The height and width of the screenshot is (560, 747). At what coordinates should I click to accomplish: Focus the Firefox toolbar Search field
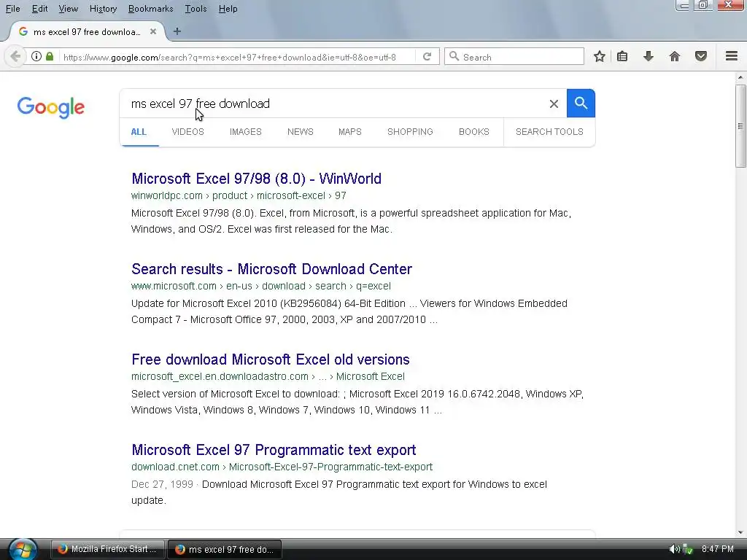(514, 57)
